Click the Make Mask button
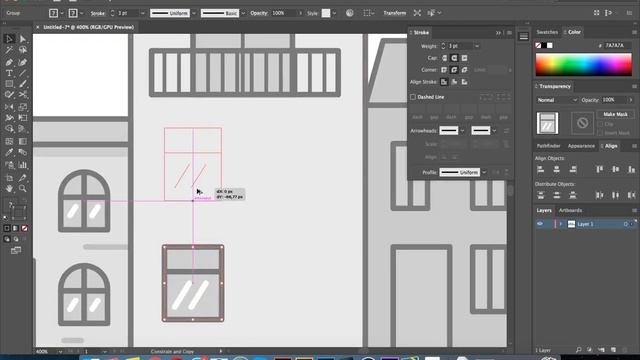Viewport: 640px width, 360px height. click(x=615, y=114)
